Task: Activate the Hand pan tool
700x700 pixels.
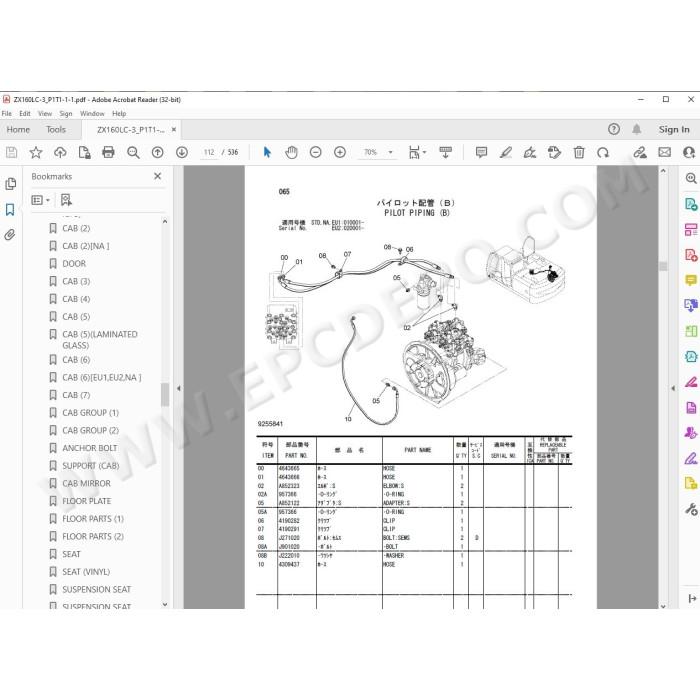Action: [x=291, y=153]
